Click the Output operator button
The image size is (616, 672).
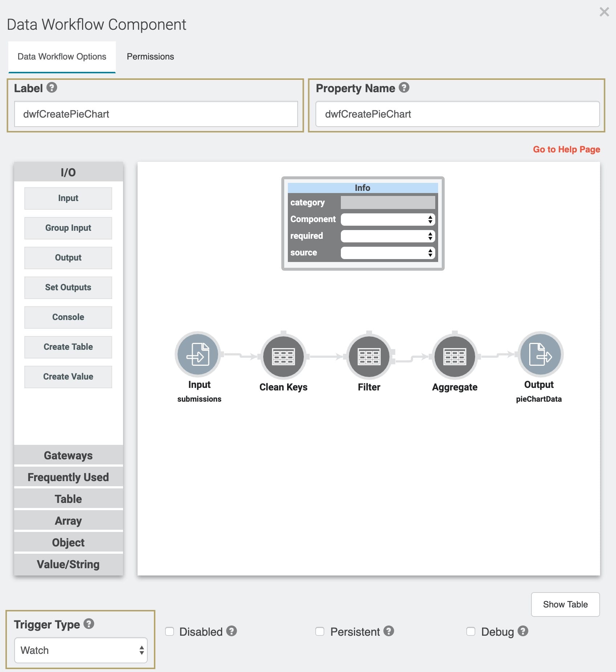68,258
